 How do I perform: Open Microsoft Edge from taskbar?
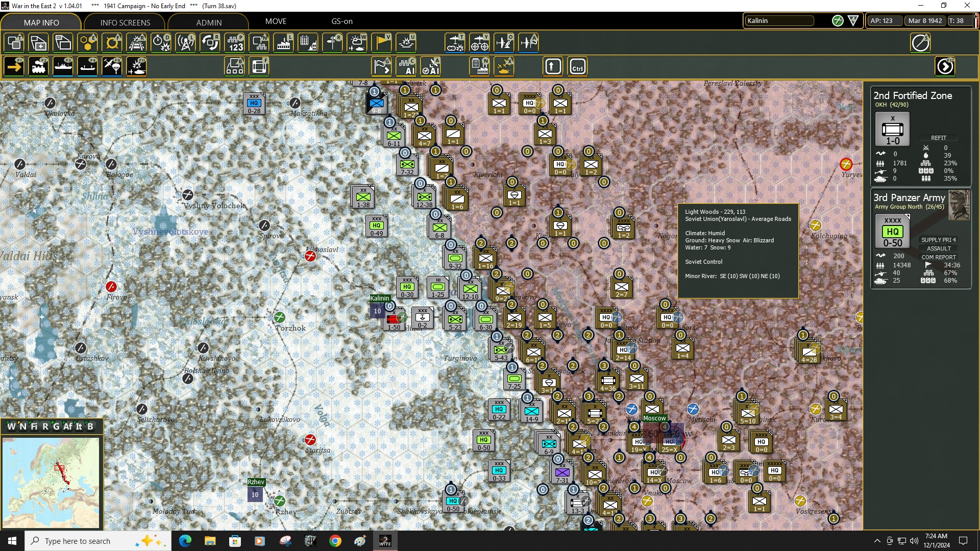click(185, 541)
